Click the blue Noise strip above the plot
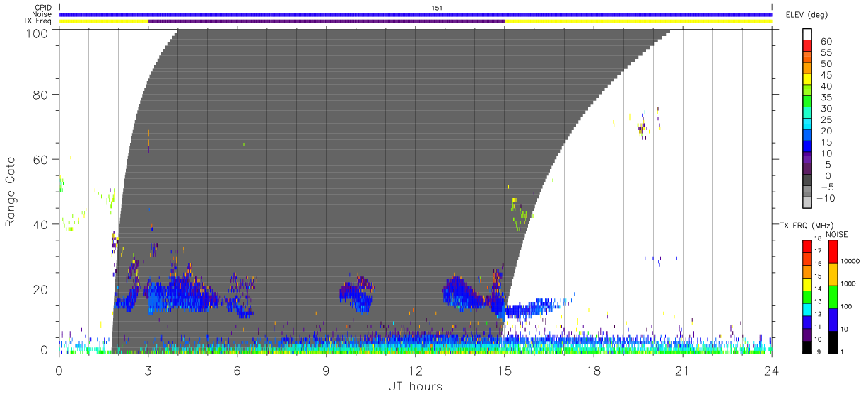The width and height of the screenshot is (868, 401). (x=416, y=14)
